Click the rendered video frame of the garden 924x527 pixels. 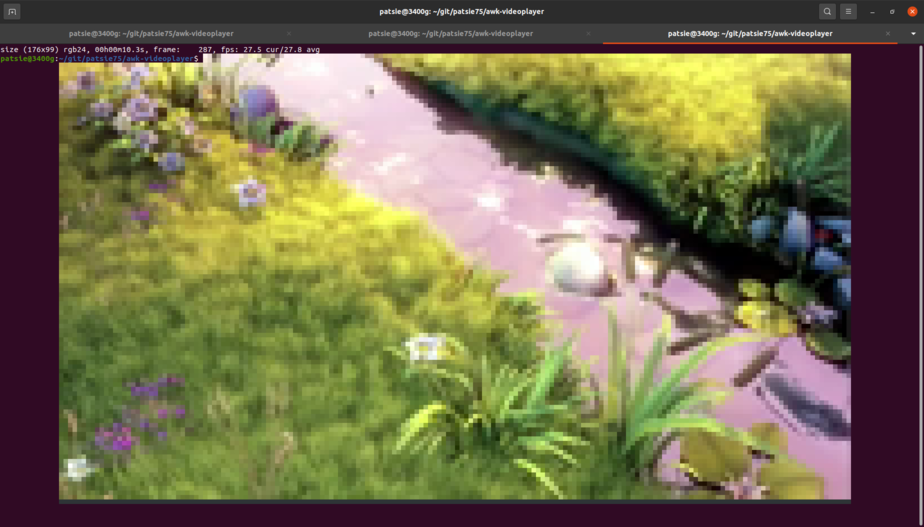point(455,277)
